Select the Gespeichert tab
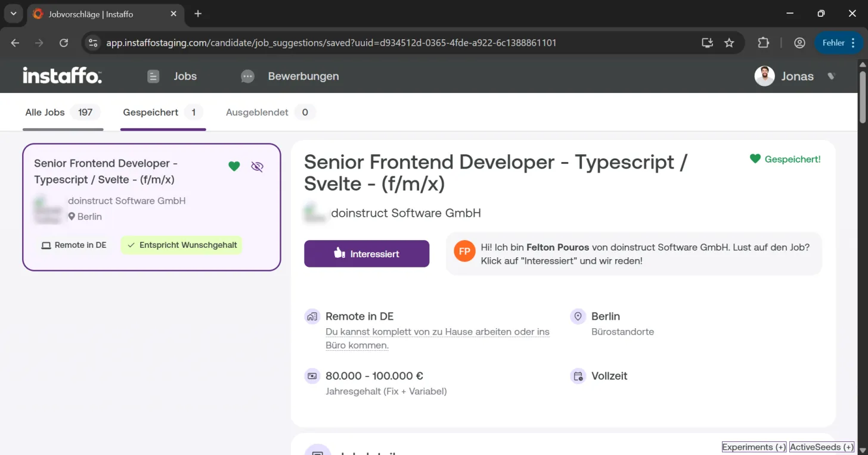The height and width of the screenshot is (455, 868). (x=163, y=113)
